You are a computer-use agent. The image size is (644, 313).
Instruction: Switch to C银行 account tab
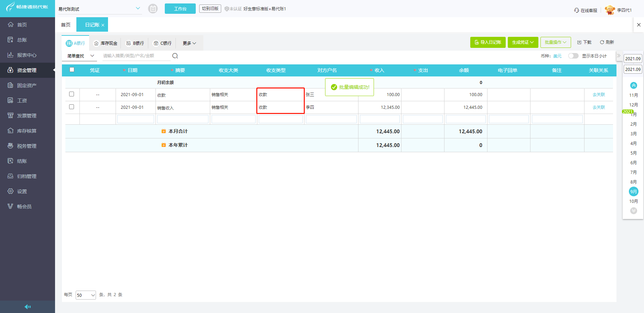click(162, 43)
